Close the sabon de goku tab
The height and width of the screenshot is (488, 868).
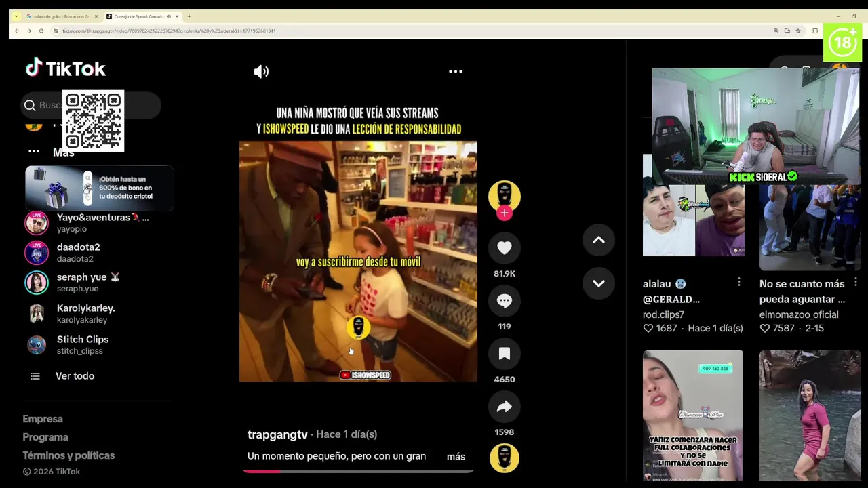click(x=96, y=16)
